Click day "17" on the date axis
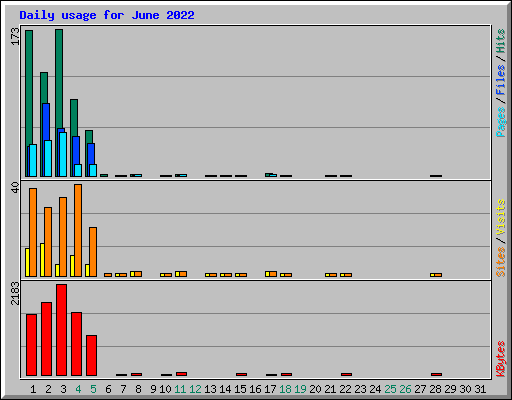This screenshot has height=400, width=512. pyautogui.click(x=270, y=389)
